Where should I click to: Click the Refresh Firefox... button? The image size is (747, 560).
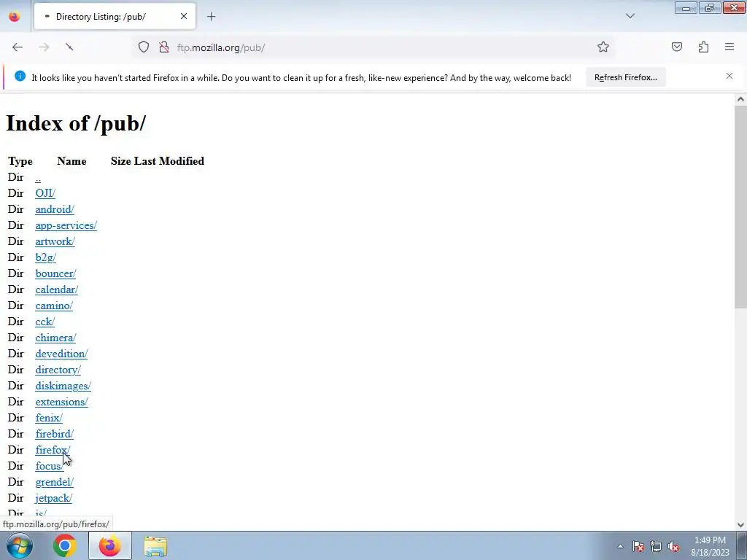click(x=625, y=77)
